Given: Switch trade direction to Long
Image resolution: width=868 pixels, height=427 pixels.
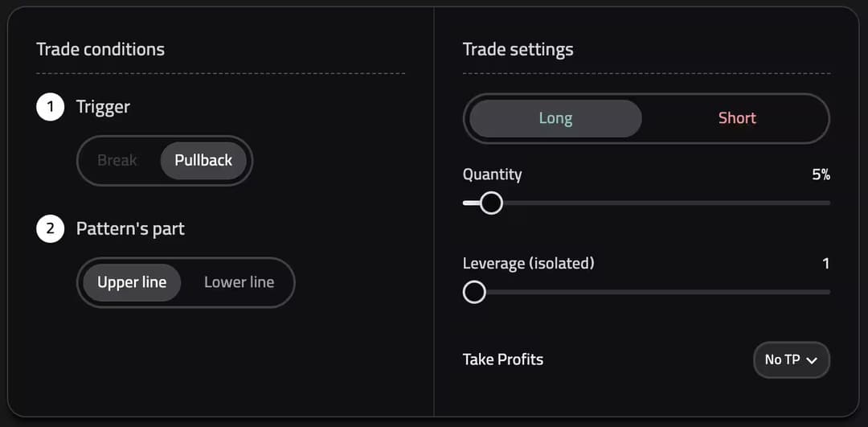Looking at the screenshot, I should point(555,118).
